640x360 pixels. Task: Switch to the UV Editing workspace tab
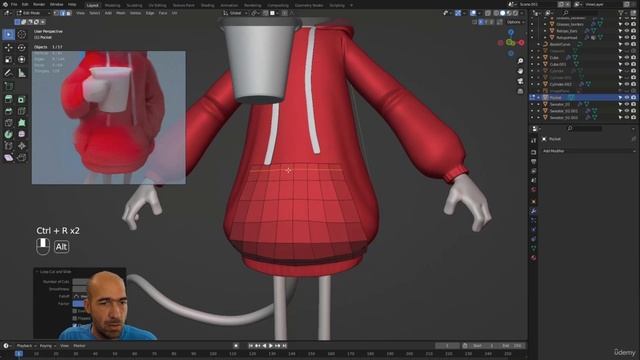tap(157, 5)
